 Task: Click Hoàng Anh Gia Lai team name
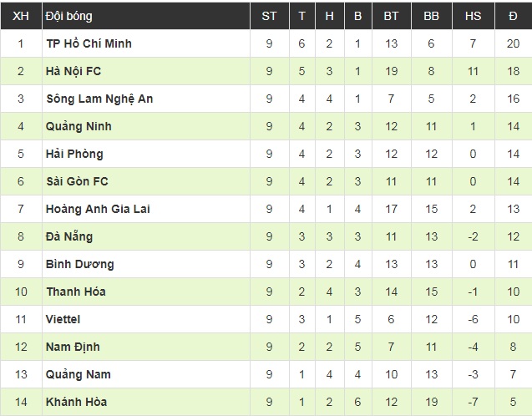pos(98,209)
